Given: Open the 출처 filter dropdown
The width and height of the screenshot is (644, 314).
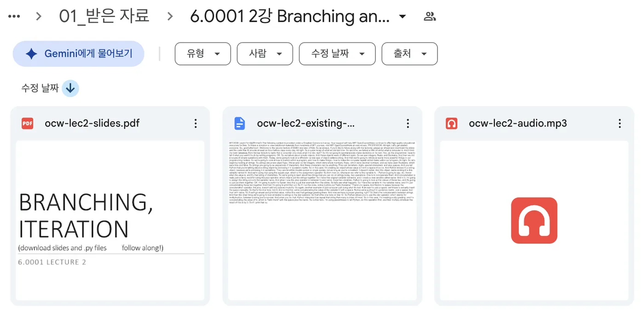Looking at the screenshot, I should (409, 54).
